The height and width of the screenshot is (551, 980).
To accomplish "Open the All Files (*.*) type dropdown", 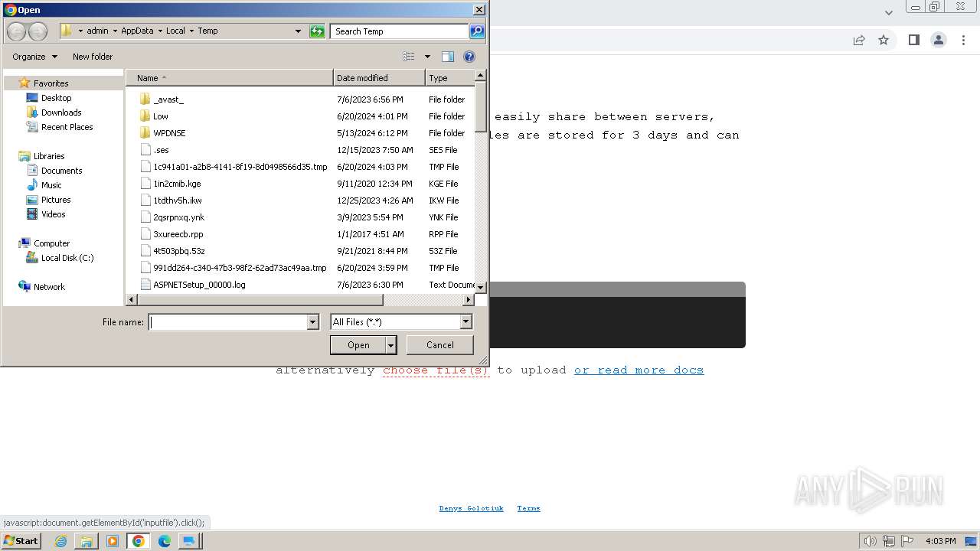I will [401, 322].
